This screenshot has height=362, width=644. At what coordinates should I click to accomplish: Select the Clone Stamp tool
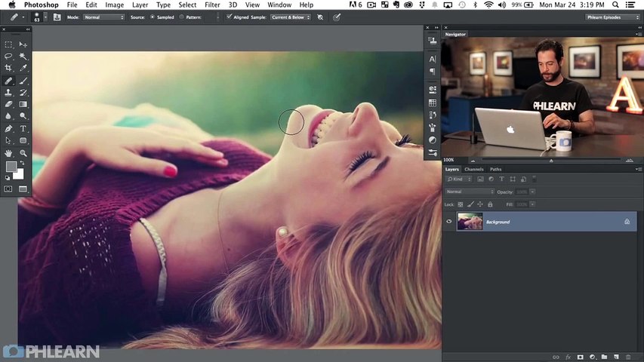[8, 92]
